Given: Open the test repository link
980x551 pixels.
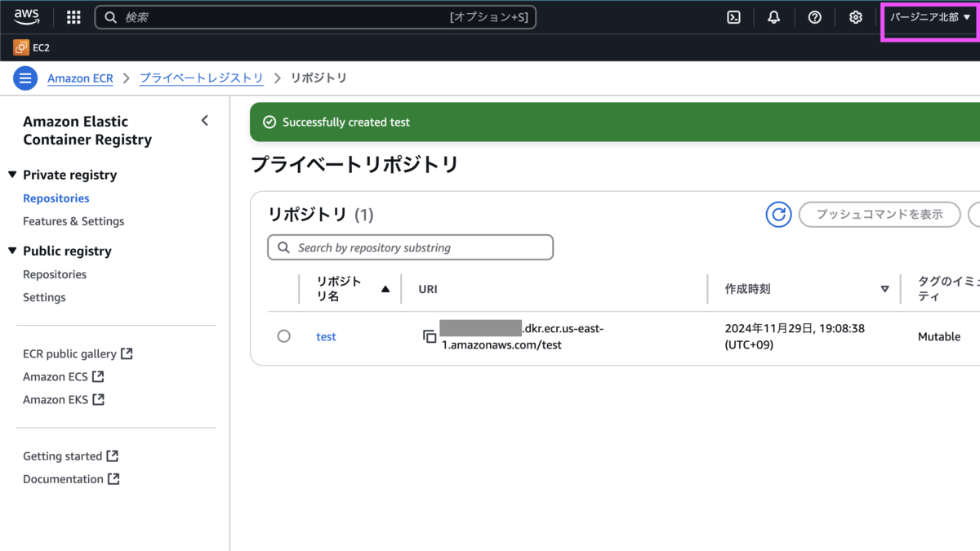Looking at the screenshot, I should pyautogui.click(x=326, y=336).
